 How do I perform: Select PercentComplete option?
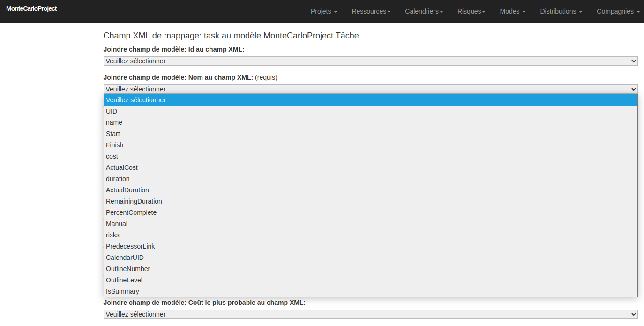[131, 212]
